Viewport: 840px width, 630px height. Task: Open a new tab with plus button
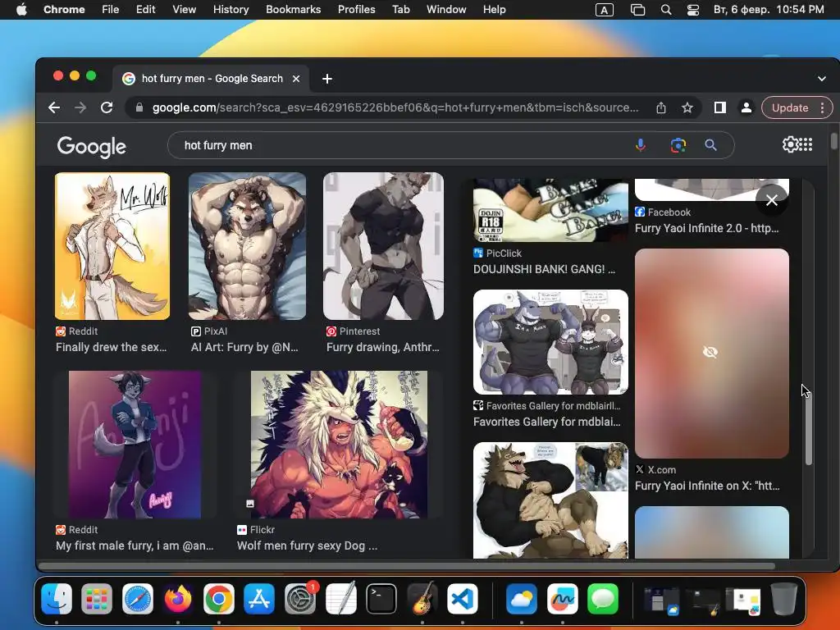click(x=326, y=79)
